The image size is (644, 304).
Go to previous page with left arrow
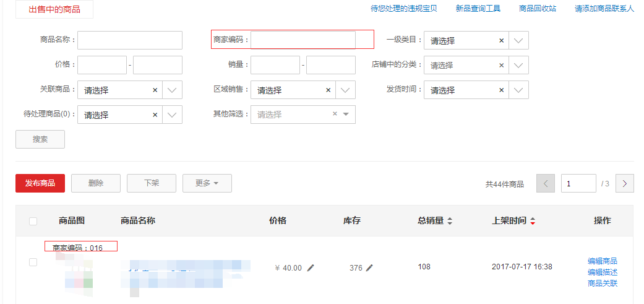pos(546,183)
